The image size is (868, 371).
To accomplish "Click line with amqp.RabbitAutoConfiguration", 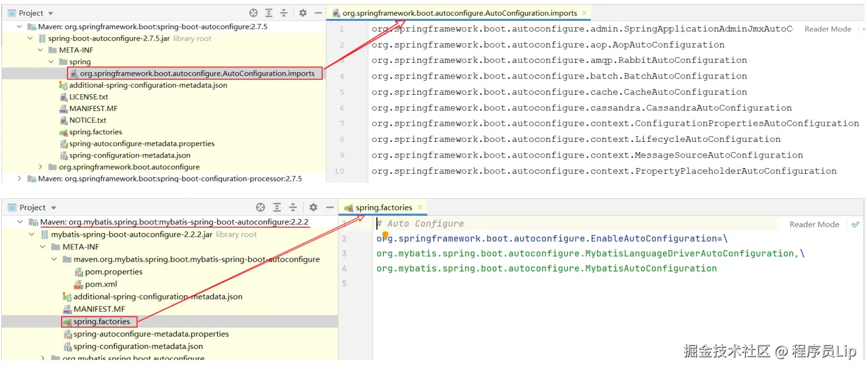I will (559, 60).
